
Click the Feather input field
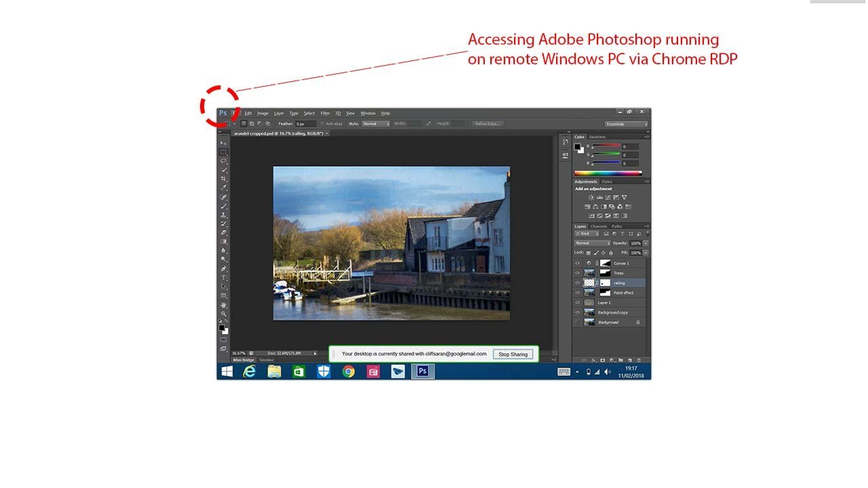305,124
